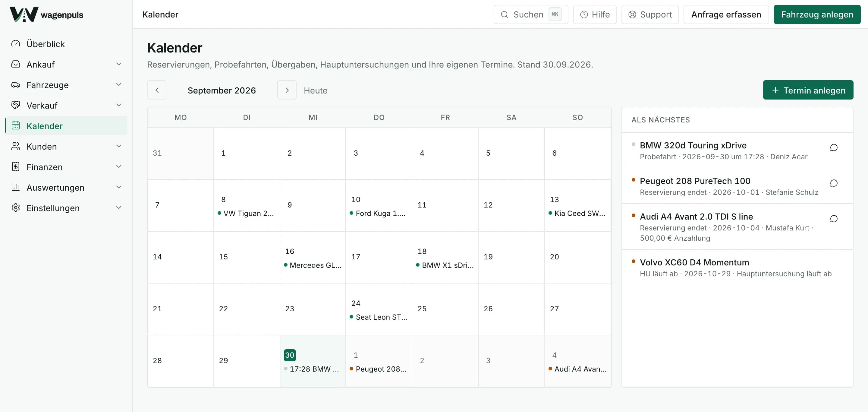Screen dimensions: 868x412
Task: Click the Einstellungen gear icon
Action: tap(15, 208)
